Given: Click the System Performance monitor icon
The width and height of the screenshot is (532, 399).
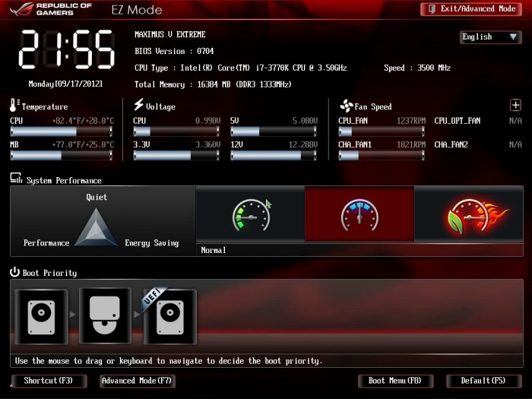Looking at the screenshot, I should [x=16, y=179].
